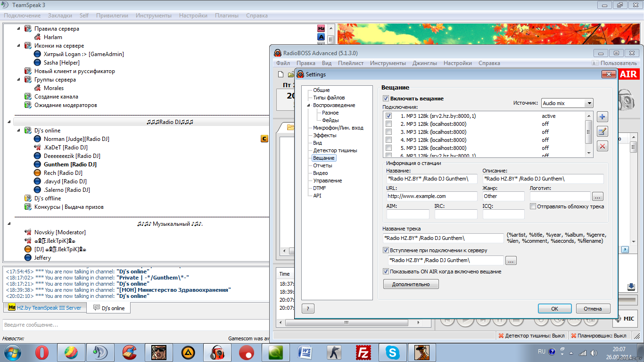Delete the selected connection with the red X icon
Image resolution: width=644 pixels, height=362 pixels.
coord(602,146)
